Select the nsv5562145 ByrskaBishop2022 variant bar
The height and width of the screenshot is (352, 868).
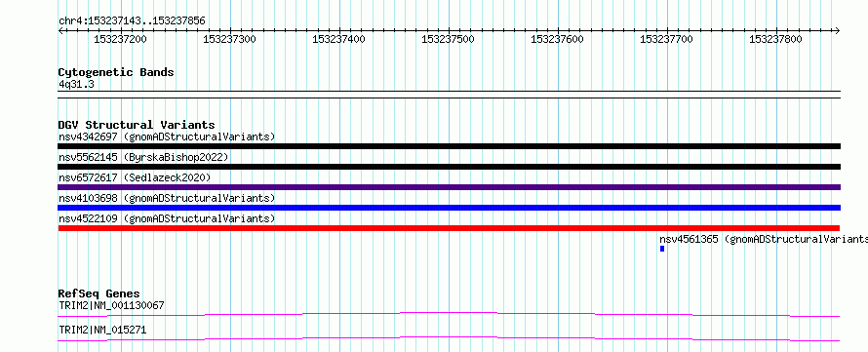(x=449, y=167)
